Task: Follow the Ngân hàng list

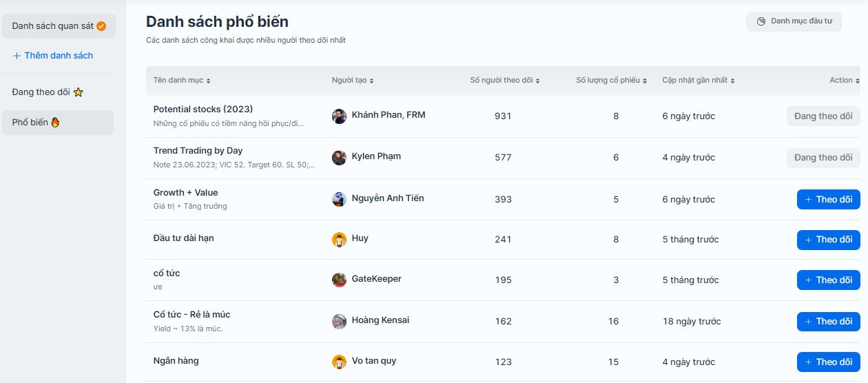Action: coord(828,362)
